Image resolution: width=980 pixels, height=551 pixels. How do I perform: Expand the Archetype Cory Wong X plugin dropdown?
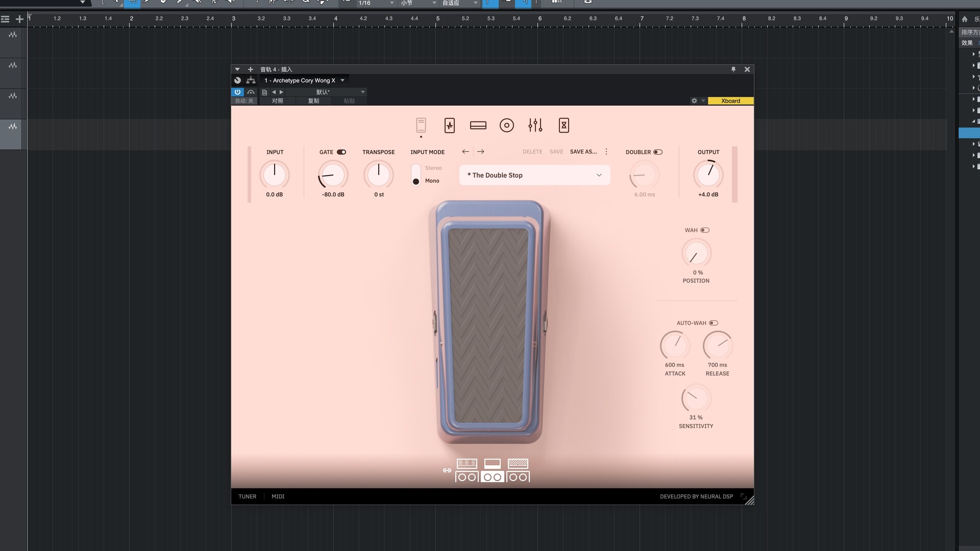(342, 81)
